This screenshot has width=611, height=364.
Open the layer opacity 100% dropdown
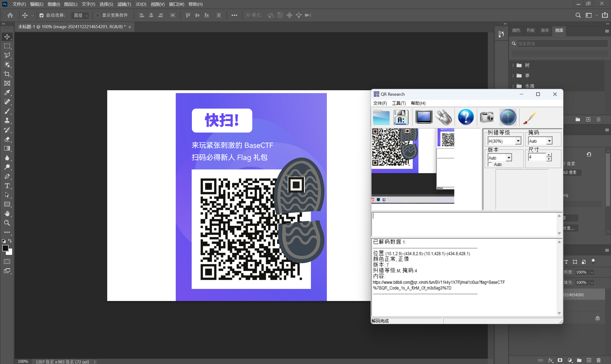(592, 272)
